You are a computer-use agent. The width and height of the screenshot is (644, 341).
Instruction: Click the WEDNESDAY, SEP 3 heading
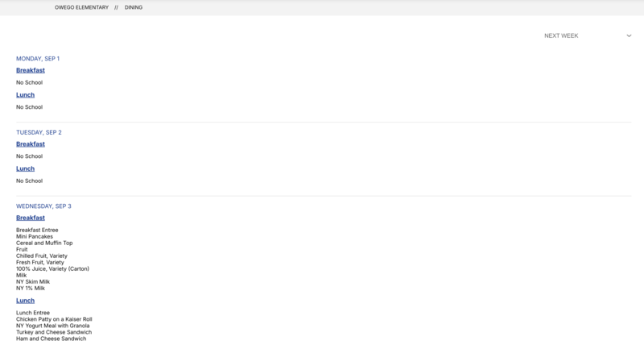pyautogui.click(x=43, y=206)
